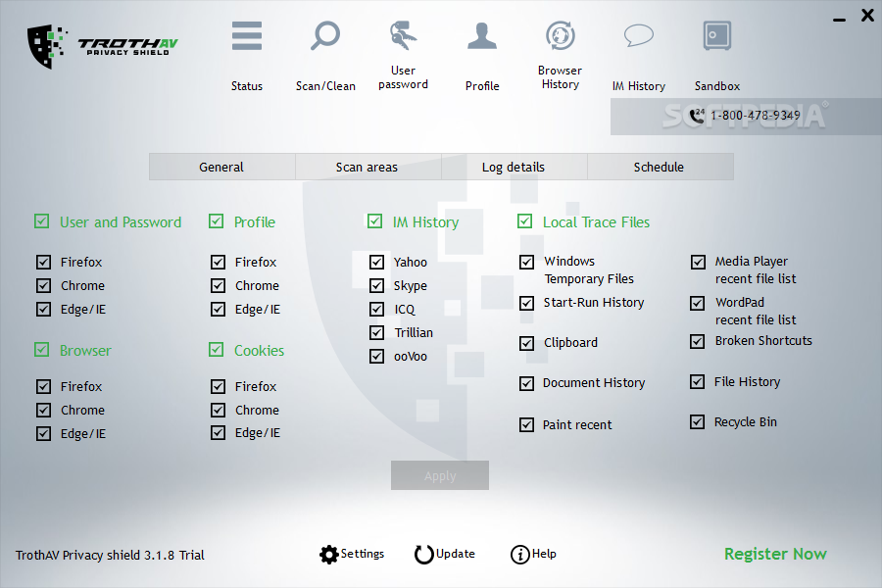Uncheck Broken Shortcuts checkbox
This screenshot has width=882, height=588.
pyautogui.click(x=697, y=341)
